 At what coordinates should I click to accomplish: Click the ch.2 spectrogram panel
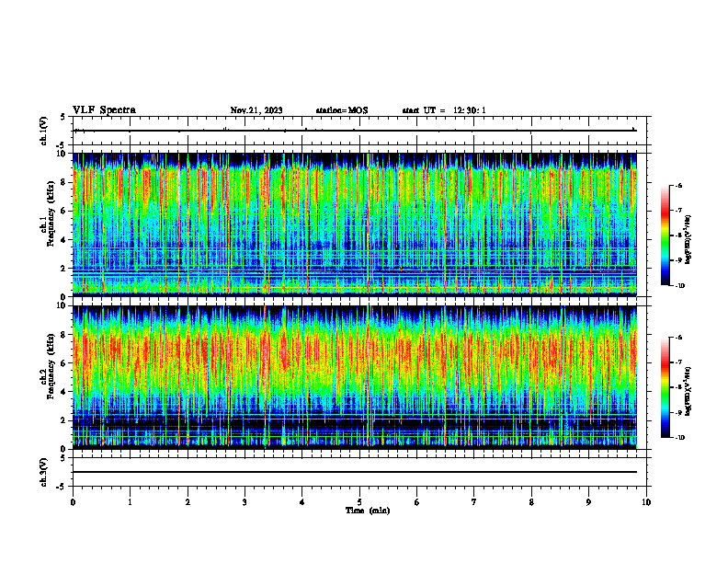pos(355,377)
